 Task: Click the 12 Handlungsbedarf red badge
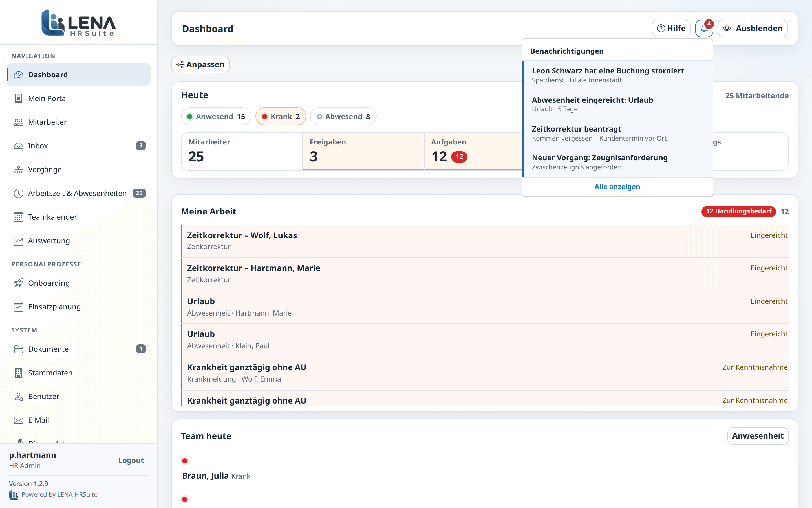pyautogui.click(x=738, y=211)
